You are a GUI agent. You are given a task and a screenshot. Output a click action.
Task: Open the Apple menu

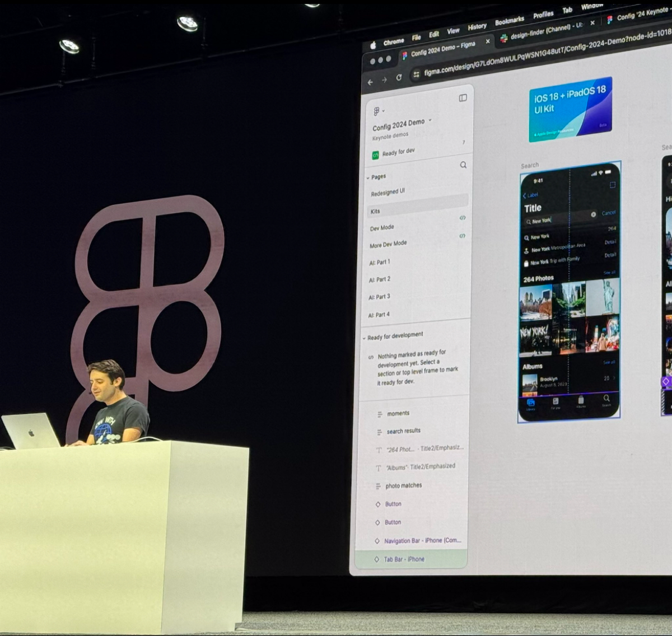click(373, 45)
